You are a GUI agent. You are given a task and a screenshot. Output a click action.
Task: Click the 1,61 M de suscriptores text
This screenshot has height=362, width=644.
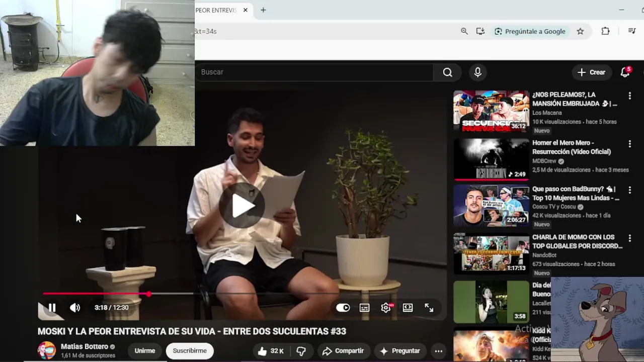click(88, 355)
